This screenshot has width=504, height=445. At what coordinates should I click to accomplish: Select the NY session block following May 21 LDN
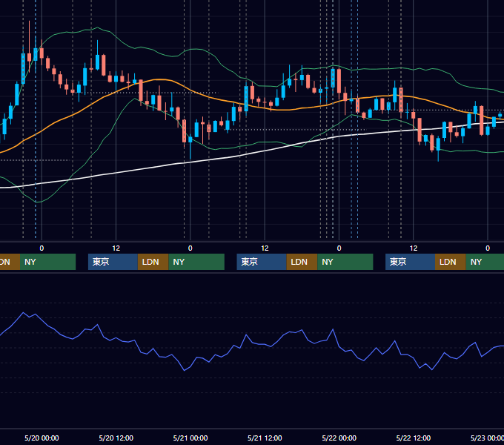(345, 262)
